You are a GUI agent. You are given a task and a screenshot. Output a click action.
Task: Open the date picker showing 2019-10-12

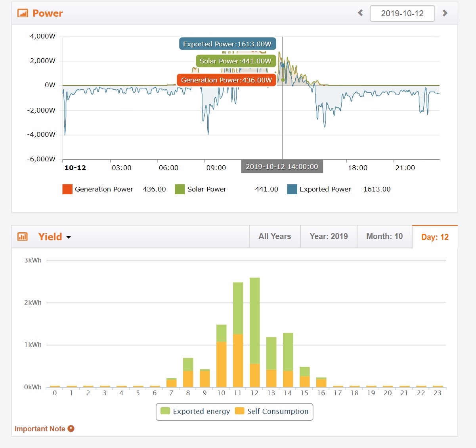402,13
